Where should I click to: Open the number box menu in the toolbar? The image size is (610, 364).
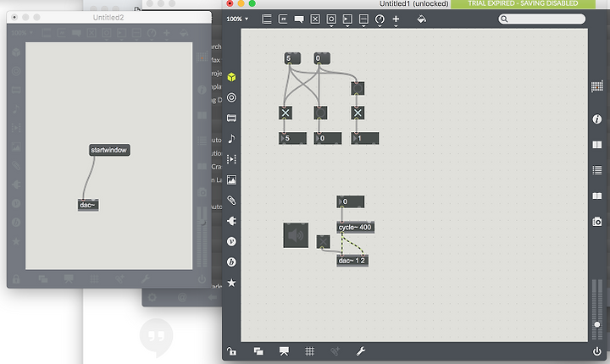click(x=347, y=19)
